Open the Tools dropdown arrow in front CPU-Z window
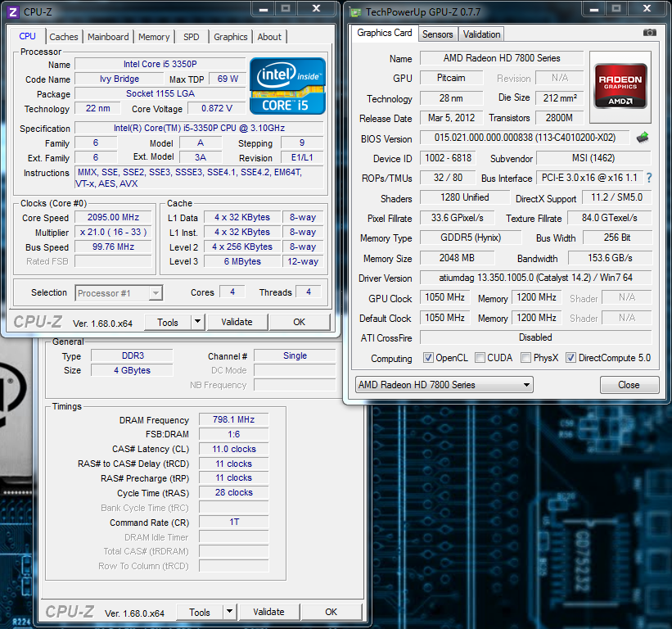The image size is (672, 629). 197,322
